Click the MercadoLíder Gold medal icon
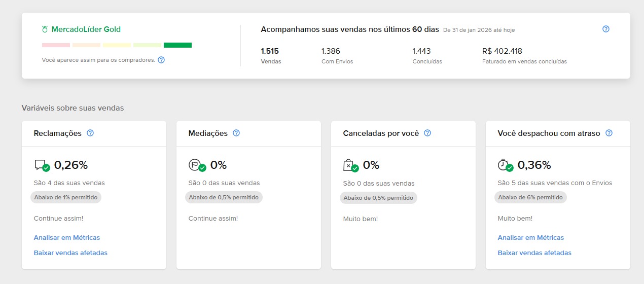644x284 pixels. (x=45, y=29)
